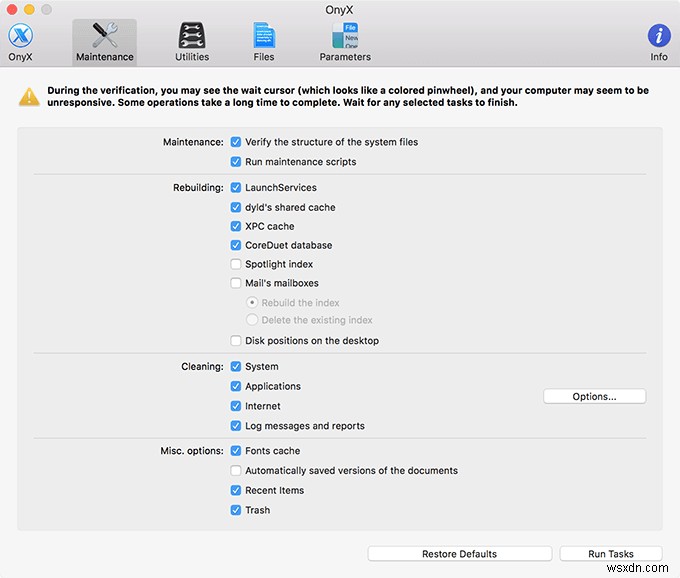Image resolution: width=680 pixels, height=578 pixels.
Task: Select Delete the existing index option
Action: (x=252, y=320)
